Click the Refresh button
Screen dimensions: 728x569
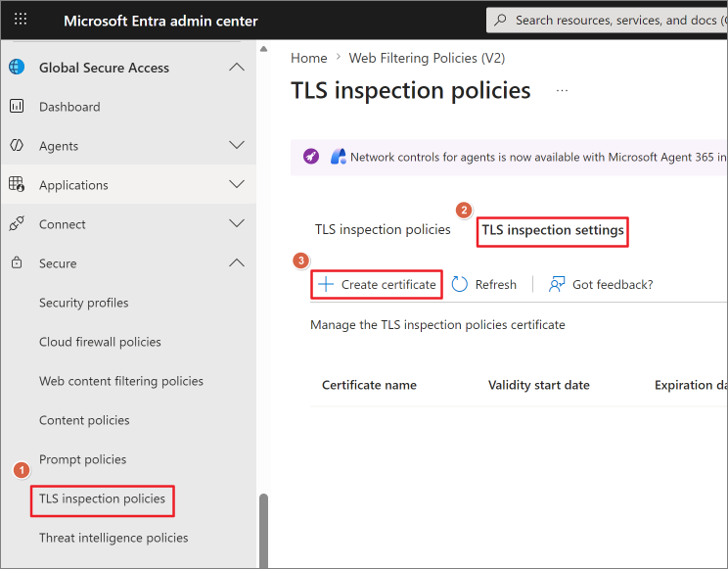coord(483,284)
